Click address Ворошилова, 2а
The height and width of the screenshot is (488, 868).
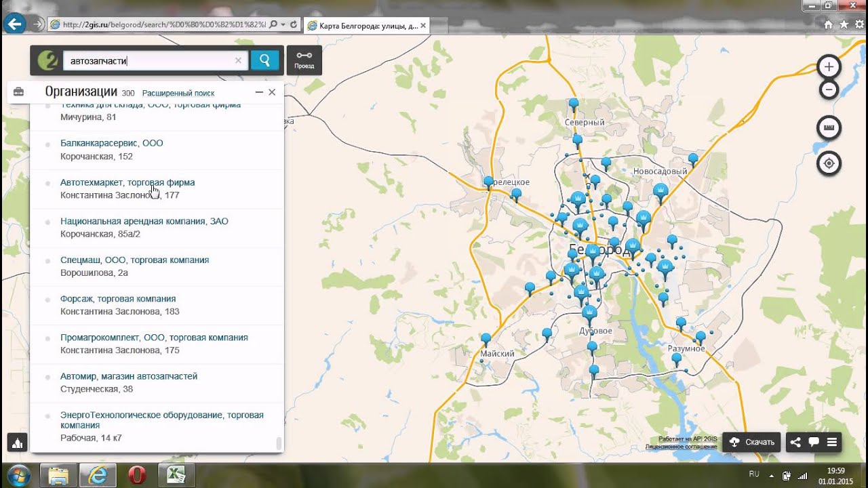[x=94, y=273]
